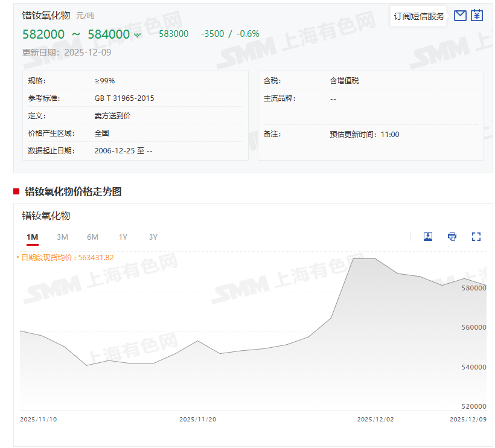The width and height of the screenshot is (495, 448).
Task: Click the 订阅短信服务 button
Action: [419, 16]
